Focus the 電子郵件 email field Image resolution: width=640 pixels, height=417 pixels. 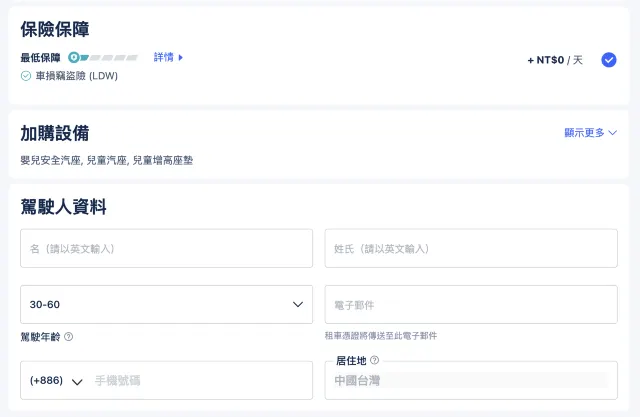[470, 304]
